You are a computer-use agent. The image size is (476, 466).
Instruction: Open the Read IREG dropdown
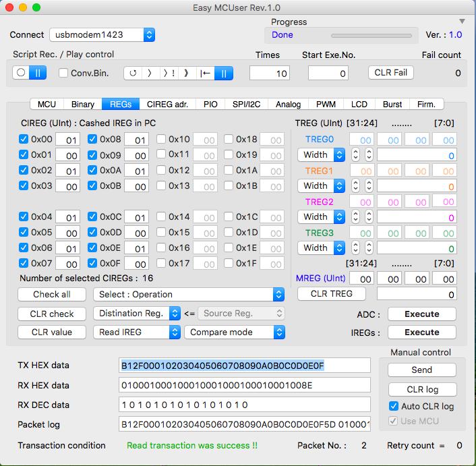[x=137, y=332]
